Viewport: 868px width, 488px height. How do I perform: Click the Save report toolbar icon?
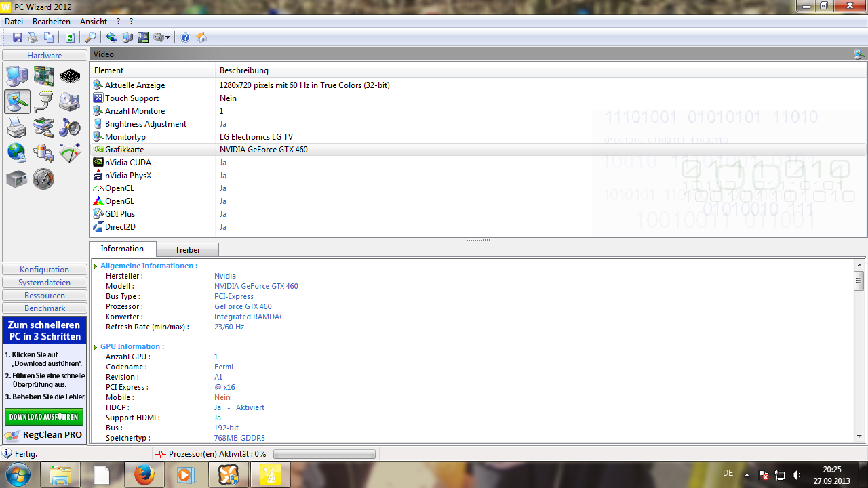tap(18, 37)
